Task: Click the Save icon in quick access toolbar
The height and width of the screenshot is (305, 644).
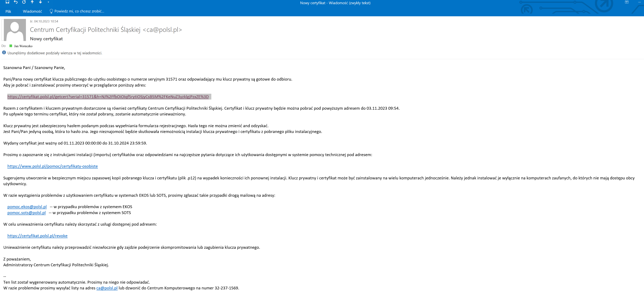Action: [x=8, y=2]
